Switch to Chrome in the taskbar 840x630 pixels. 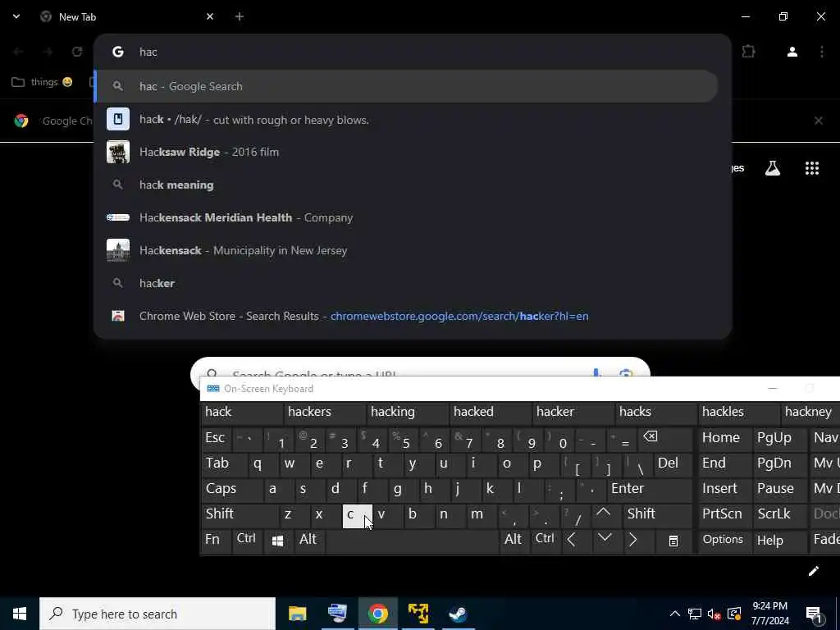377,614
